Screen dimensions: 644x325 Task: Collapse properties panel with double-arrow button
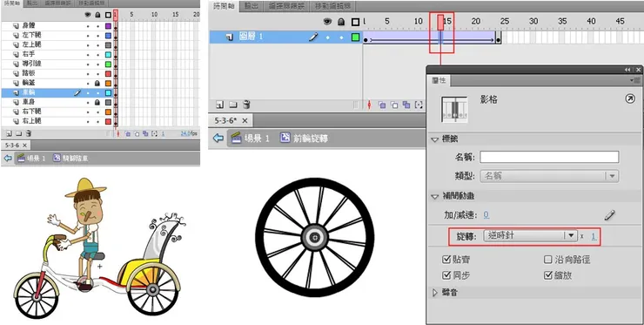click(627, 70)
